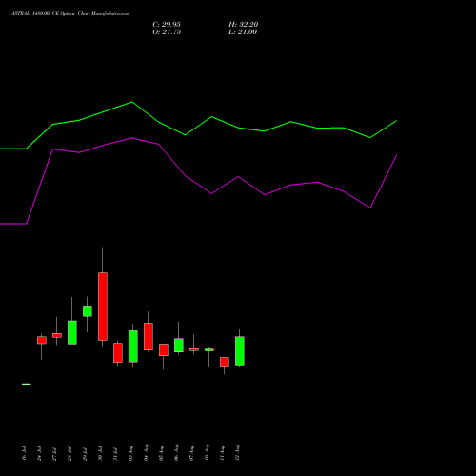476x476 pixels.
Task: Click the 05 Aug date label
Action: (161, 453)
